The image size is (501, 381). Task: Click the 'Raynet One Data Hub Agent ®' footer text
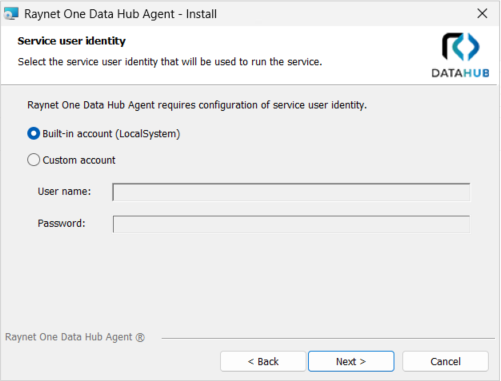tap(75, 337)
